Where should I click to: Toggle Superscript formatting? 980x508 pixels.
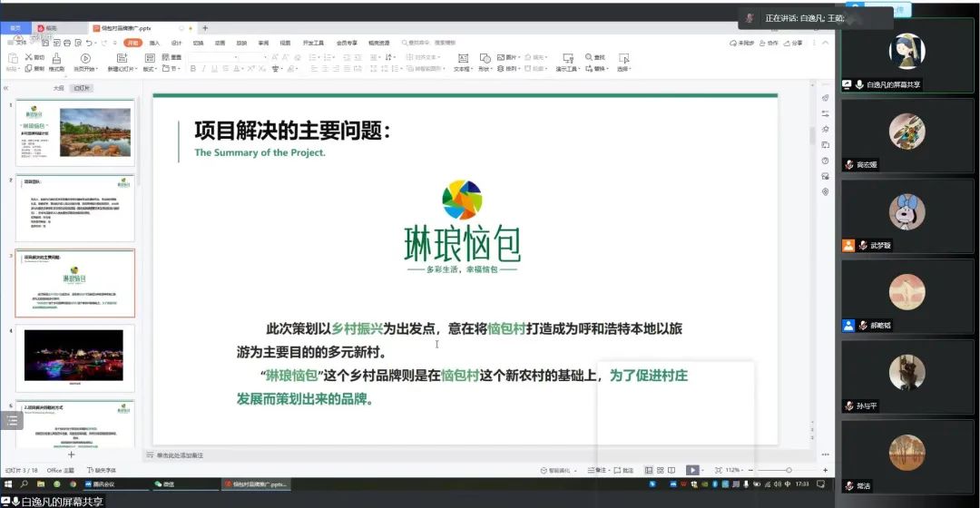click(x=250, y=68)
